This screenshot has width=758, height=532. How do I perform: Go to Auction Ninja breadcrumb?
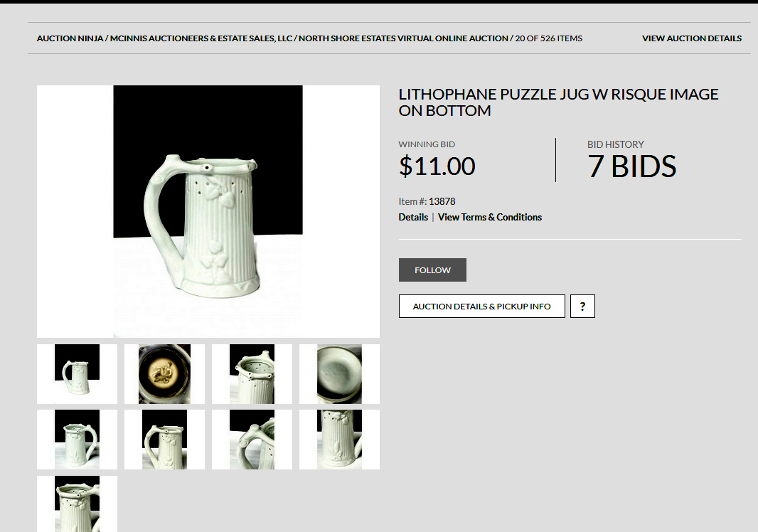click(x=70, y=38)
